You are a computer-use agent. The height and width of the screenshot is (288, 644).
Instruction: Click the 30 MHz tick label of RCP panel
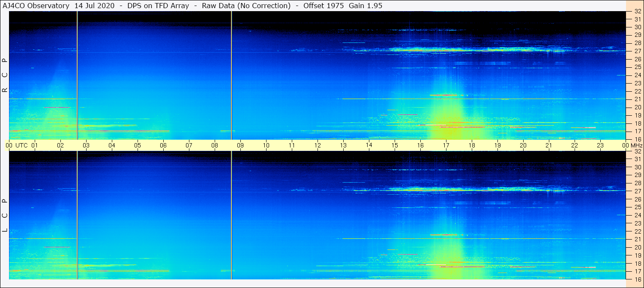(637, 27)
